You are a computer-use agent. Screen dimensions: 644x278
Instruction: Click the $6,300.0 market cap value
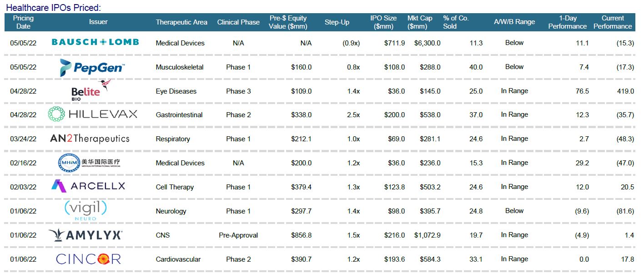pyautogui.click(x=427, y=43)
